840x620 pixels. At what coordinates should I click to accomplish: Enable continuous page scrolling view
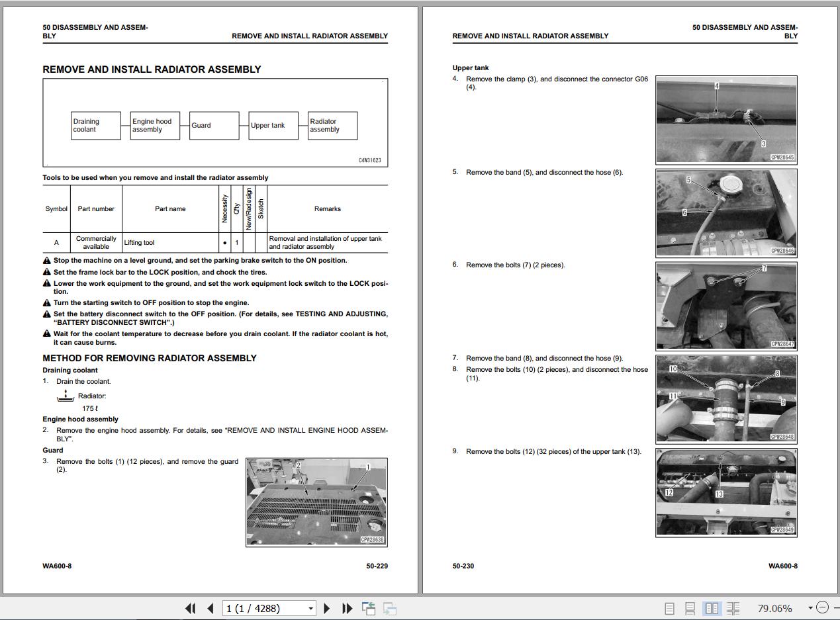[690, 608]
